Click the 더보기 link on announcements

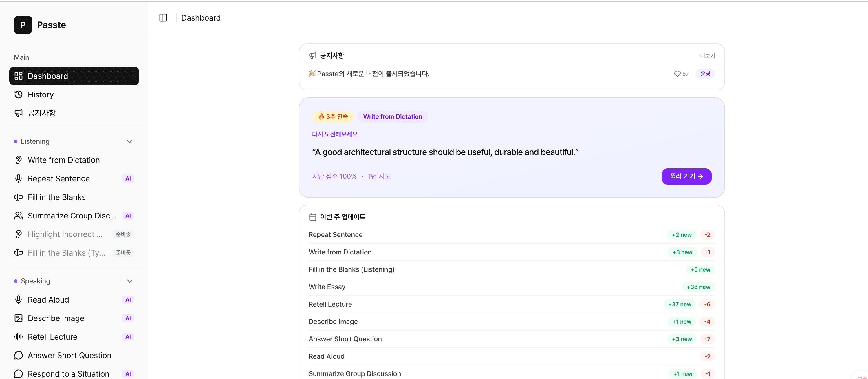point(707,56)
